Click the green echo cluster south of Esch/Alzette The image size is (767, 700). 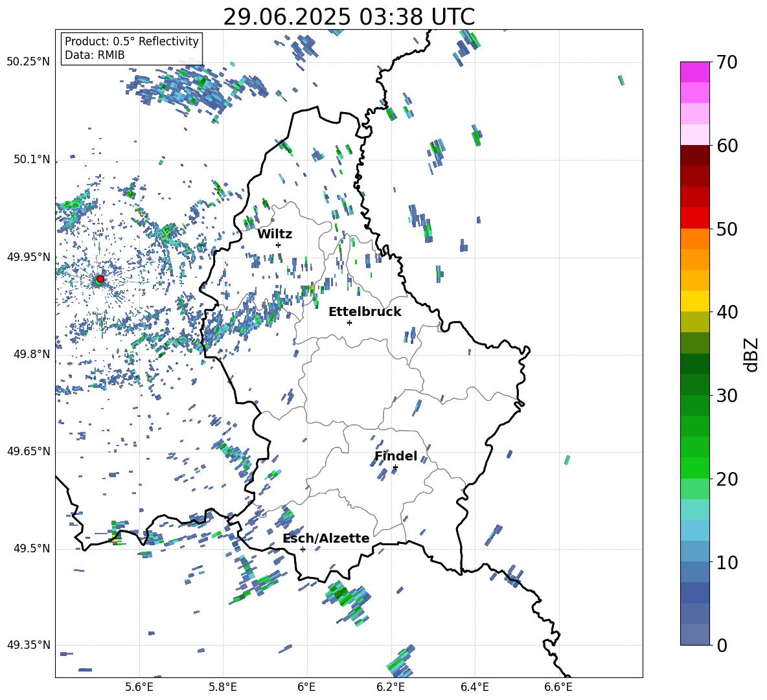[x=348, y=603]
